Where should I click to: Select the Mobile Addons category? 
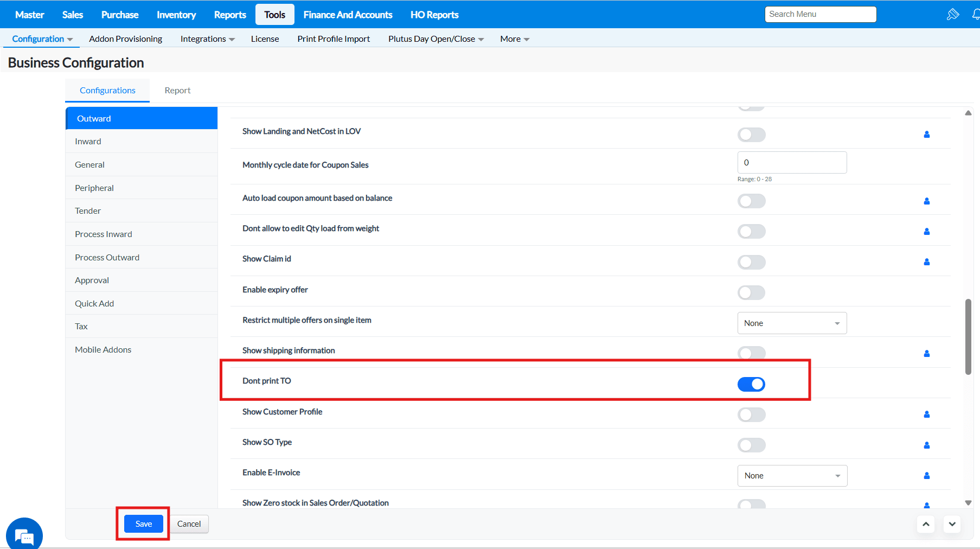pos(142,350)
